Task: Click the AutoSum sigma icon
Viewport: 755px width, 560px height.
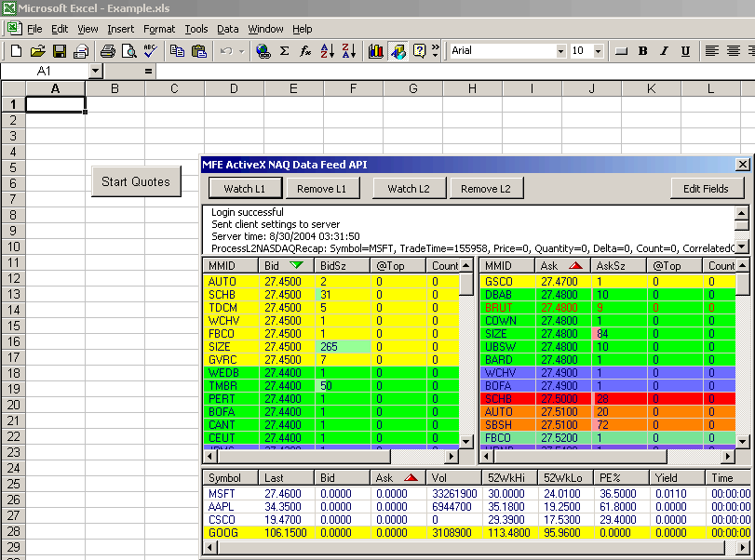Action: [x=285, y=51]
